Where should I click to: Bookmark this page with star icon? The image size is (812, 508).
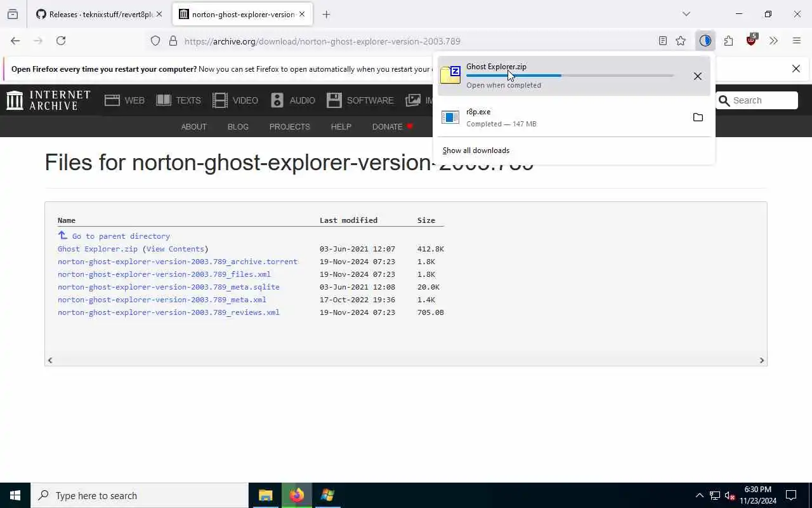(x=681, y=41)
